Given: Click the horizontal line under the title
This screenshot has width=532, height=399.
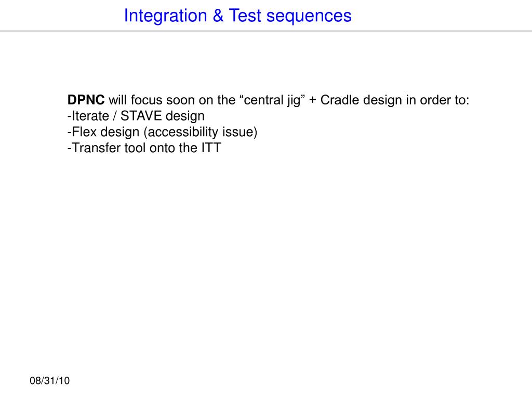Looking at the screenshot, I should pos(266,31).
